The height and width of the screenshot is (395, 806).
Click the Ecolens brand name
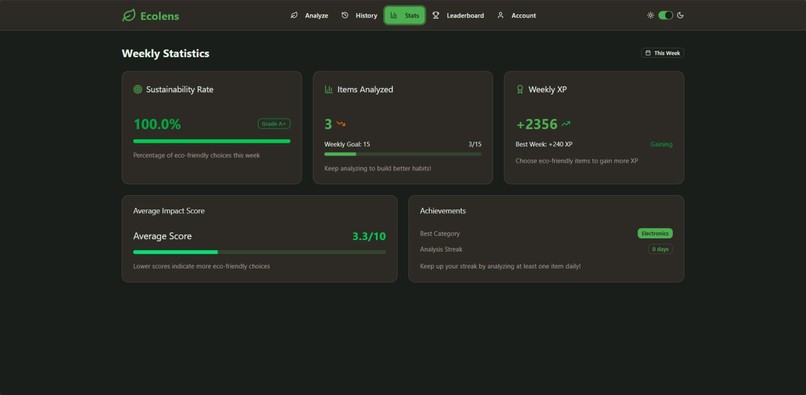pyautogui.click(x=160, y=16)
